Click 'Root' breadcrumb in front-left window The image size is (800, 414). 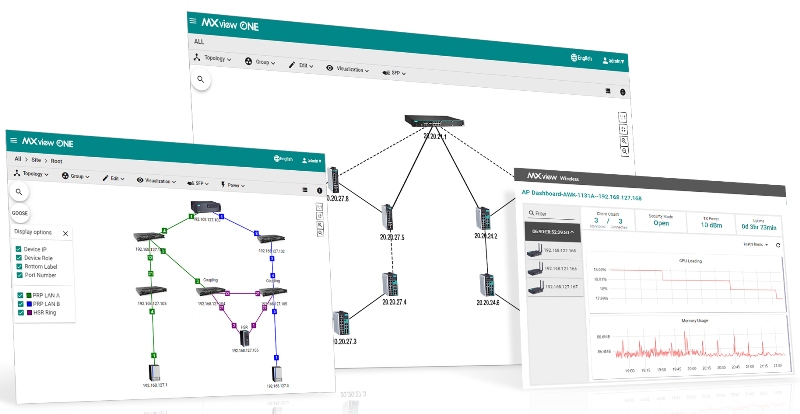click(x=56, y=161)
